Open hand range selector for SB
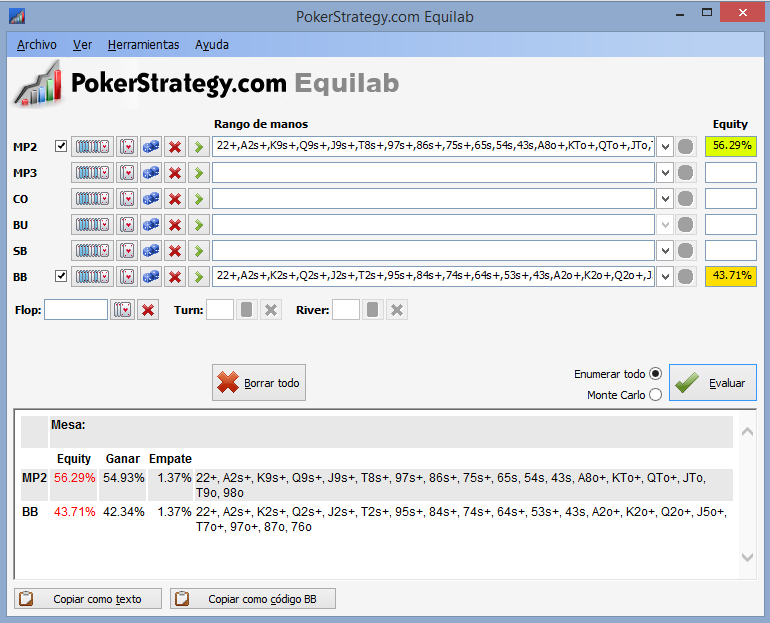This screenshot has width=770, height=623. pos(92,250)
